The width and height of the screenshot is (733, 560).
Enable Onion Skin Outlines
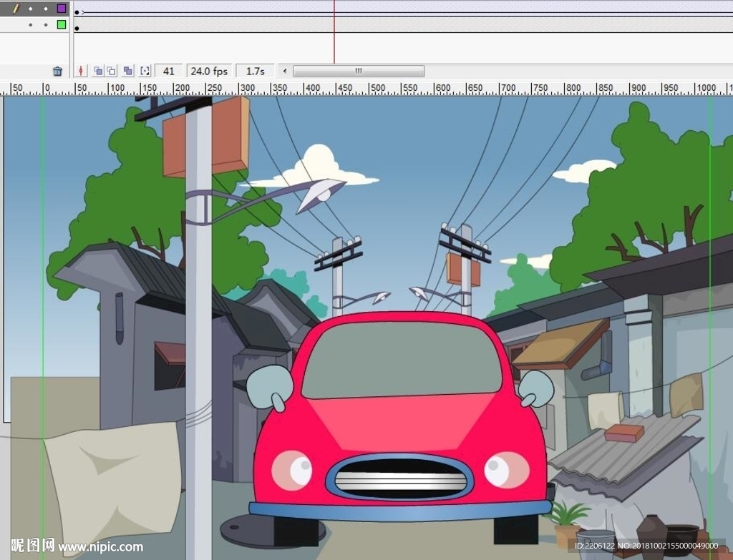(111, 71)
